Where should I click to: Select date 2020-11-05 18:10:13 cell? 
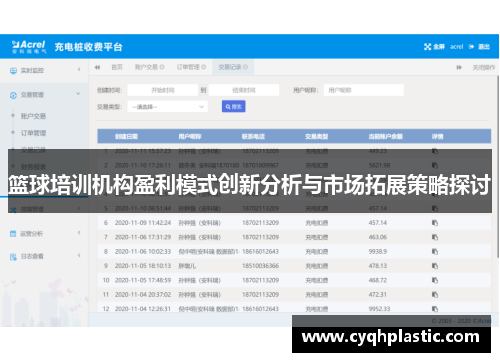[143, 266]
